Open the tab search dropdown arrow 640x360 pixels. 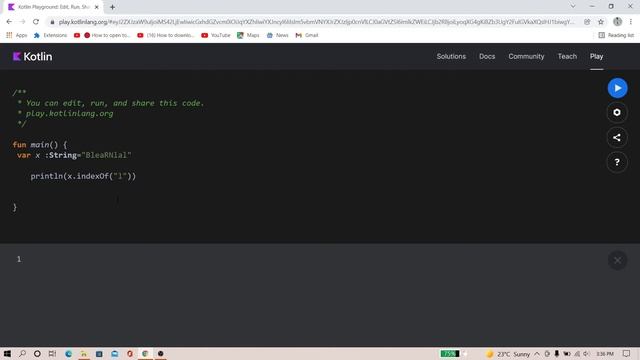point(573,6)
